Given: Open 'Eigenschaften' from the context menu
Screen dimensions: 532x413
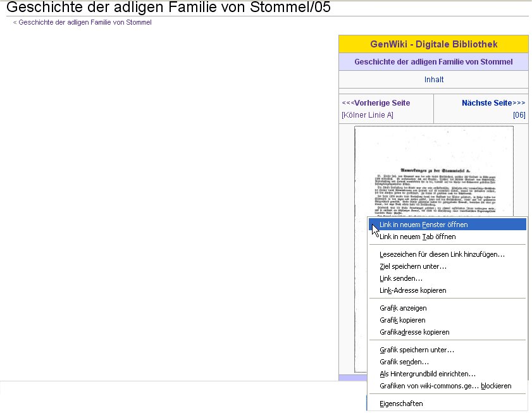Looking at the screenshot, I should coord(401,404).
